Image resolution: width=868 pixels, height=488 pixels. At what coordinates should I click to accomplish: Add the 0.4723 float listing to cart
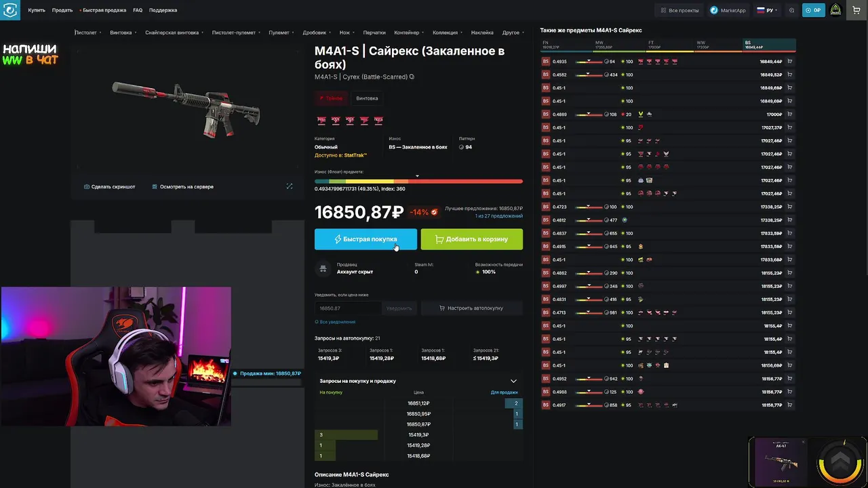(x=789, y=207)
